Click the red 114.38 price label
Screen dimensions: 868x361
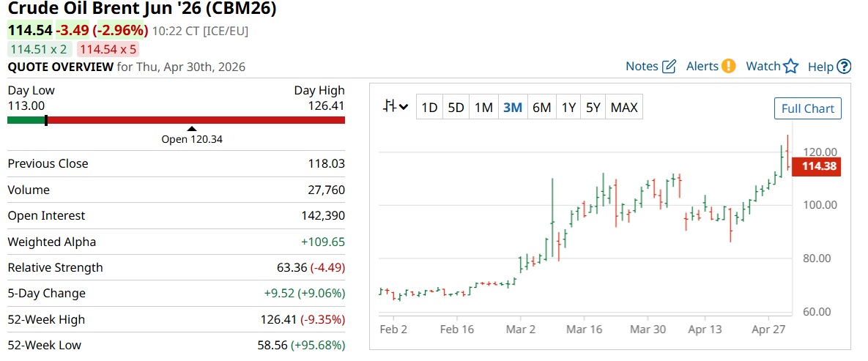820,167
